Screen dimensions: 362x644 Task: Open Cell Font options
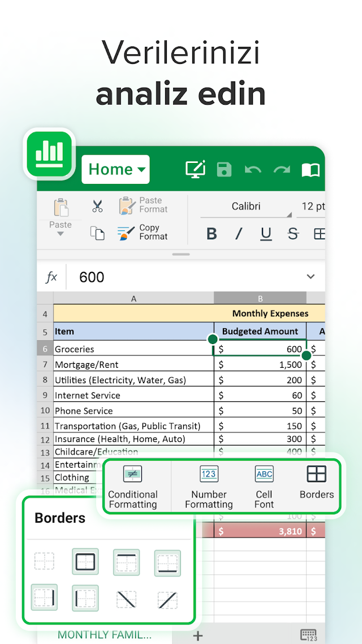[264, 486]
